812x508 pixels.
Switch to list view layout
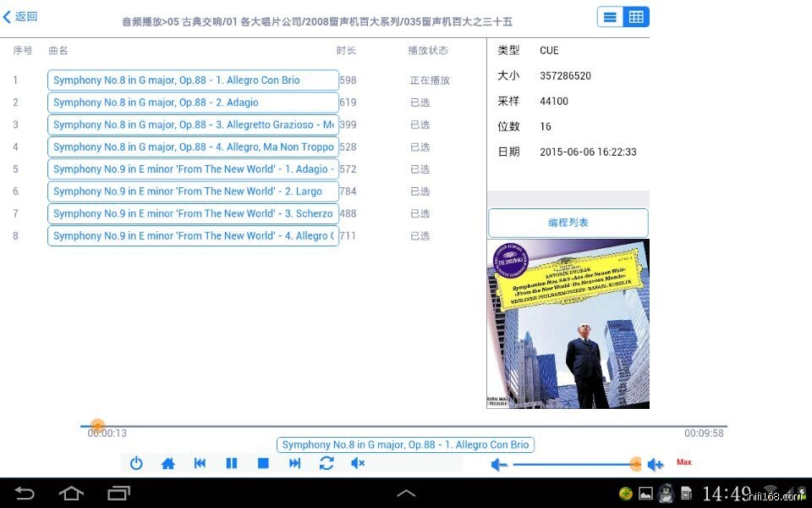click(x=610, y=17)
